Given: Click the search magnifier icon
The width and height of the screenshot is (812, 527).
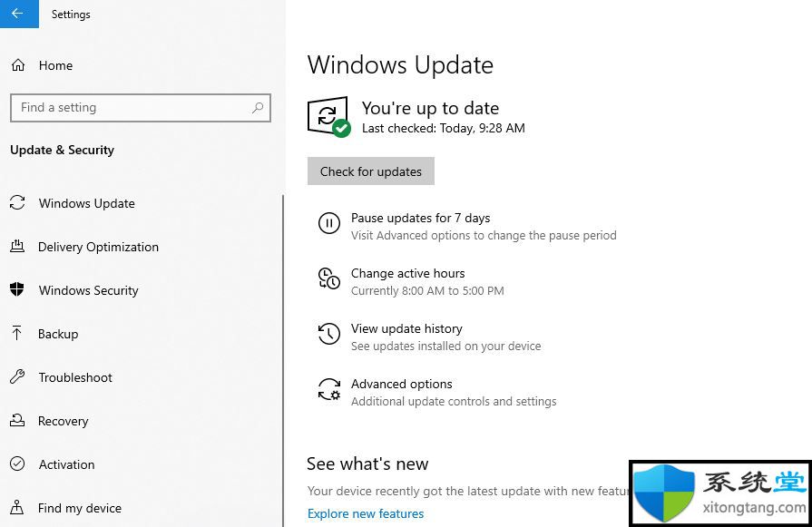Looking at the screenshot, I should (x=258, y=108).
